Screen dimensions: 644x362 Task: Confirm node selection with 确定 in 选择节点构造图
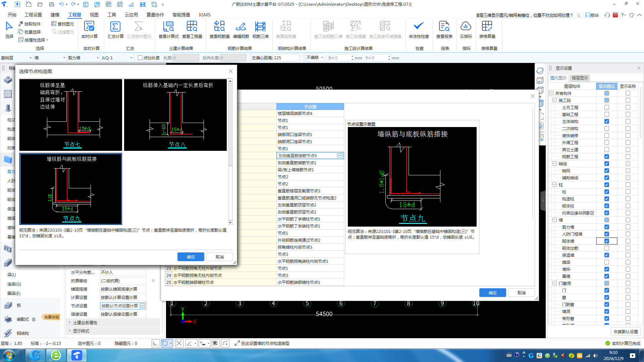click(x=191, y=257)
